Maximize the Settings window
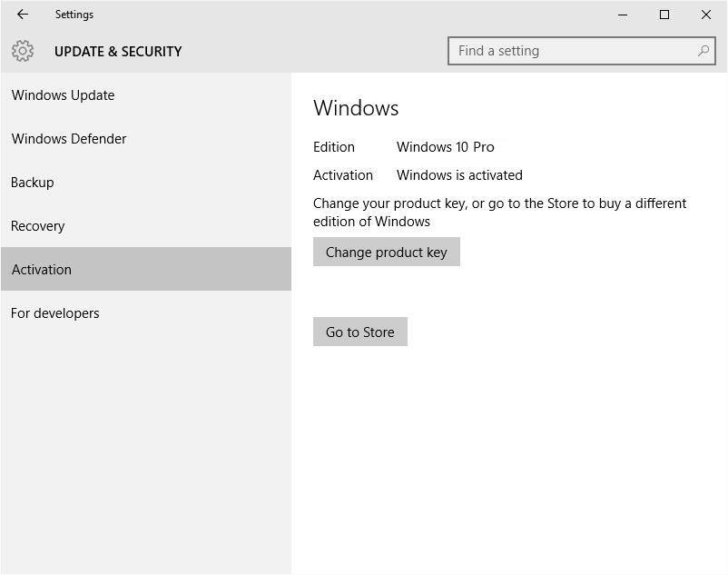This screenshot has height=575, width=728. point(664,15)
